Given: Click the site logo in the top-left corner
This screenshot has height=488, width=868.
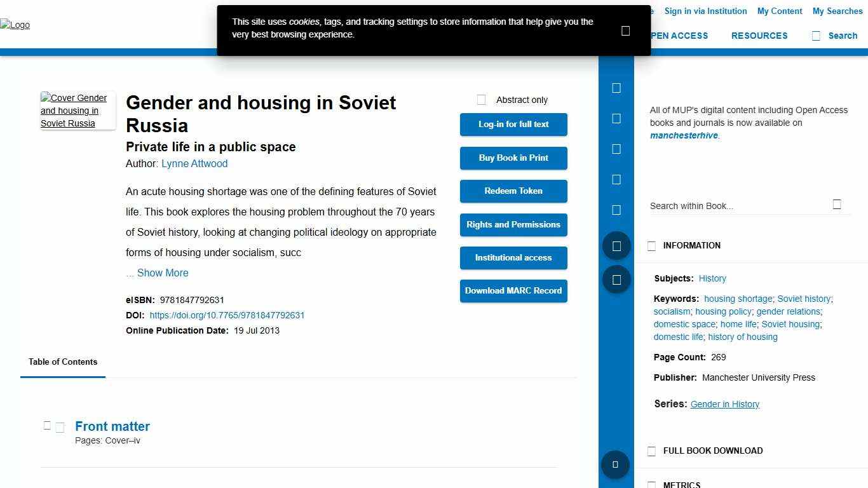Looking at the screenshot, I should (15, 25).
